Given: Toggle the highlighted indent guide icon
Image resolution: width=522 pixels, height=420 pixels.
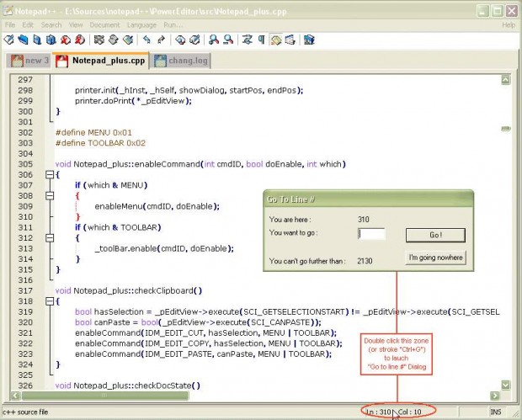Looking at the screenshot, I should (x=276, y=40).
